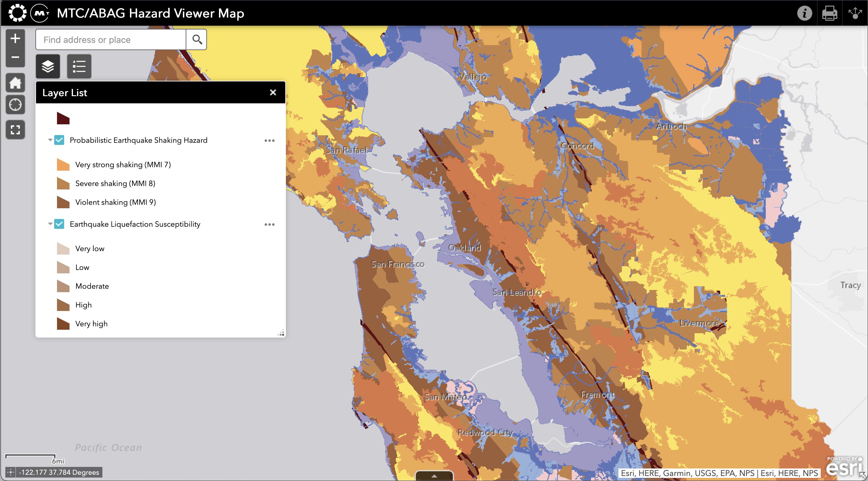Share the Hazard Viewer Map
The image size is (868, 481).
click(855, 13)
